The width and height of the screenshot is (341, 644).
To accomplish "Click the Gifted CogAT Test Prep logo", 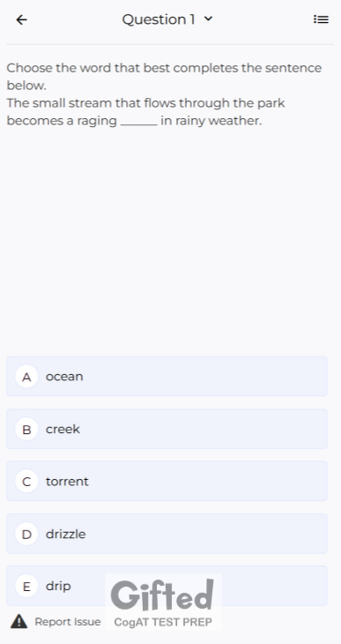I will click(163, 602).
